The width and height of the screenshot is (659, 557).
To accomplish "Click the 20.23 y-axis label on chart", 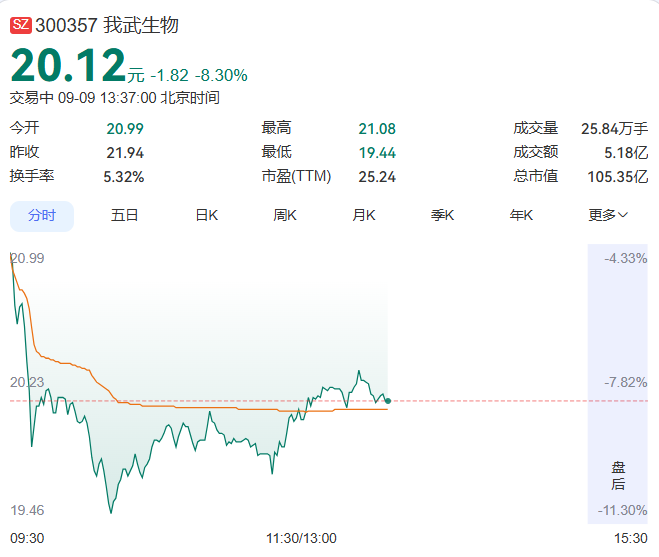I will click(x=27, y=382).
